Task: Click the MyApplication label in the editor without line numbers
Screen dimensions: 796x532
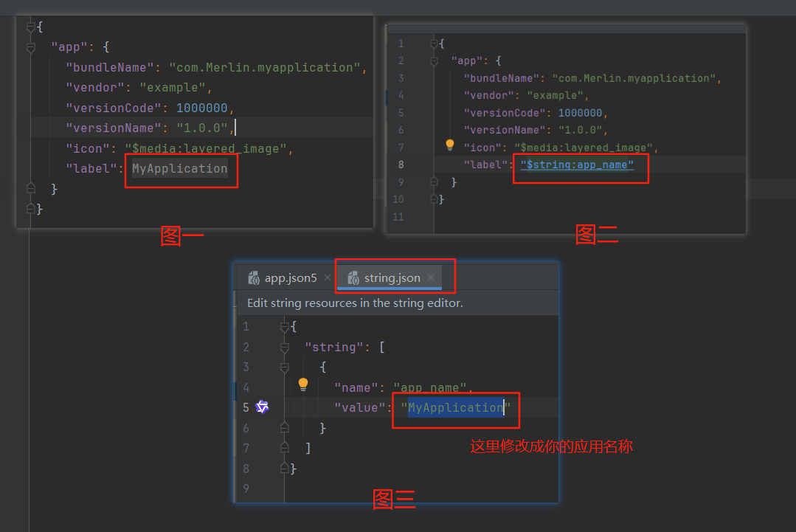Action: [180, 168]
